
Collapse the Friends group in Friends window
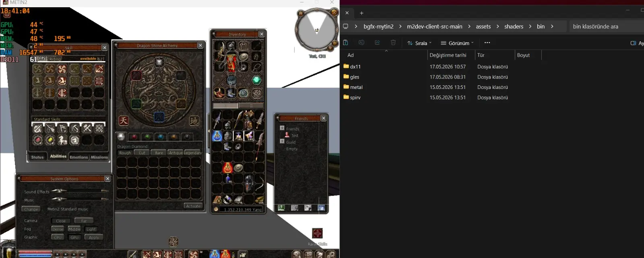(x=282, y=128)
